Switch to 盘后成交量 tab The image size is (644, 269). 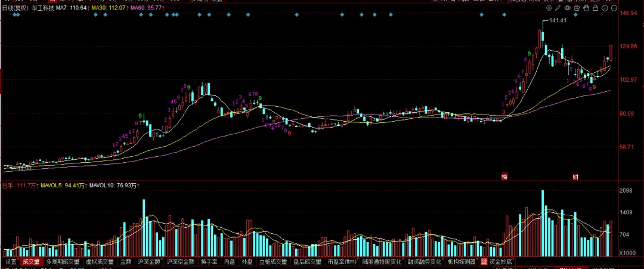click(307, 262)
